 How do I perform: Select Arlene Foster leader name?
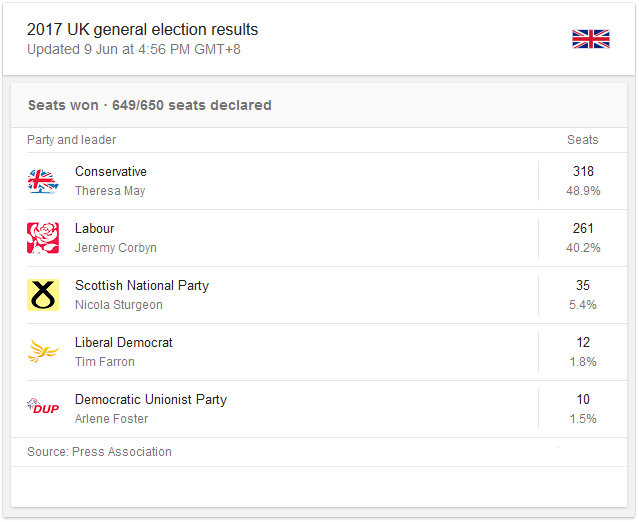pos(112,419)
